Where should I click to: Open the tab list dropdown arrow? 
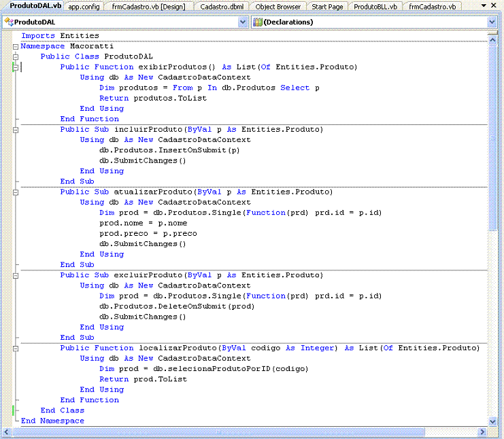coord(484,5)
